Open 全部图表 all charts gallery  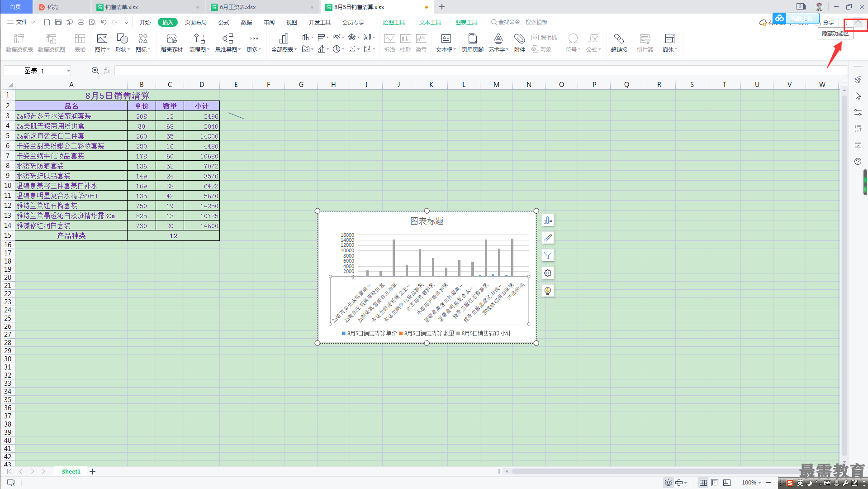tap(284, 43)
